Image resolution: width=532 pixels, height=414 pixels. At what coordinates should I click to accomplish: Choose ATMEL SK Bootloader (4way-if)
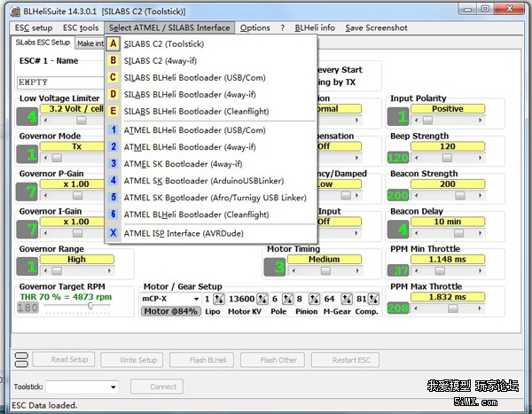click(x=210, y=164)
